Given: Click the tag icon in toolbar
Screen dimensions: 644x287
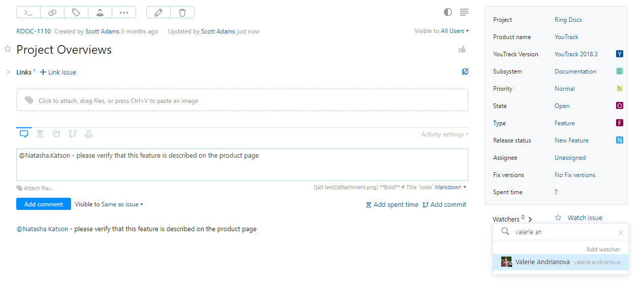Looking at the screenshot, I should tap(76, 12).
